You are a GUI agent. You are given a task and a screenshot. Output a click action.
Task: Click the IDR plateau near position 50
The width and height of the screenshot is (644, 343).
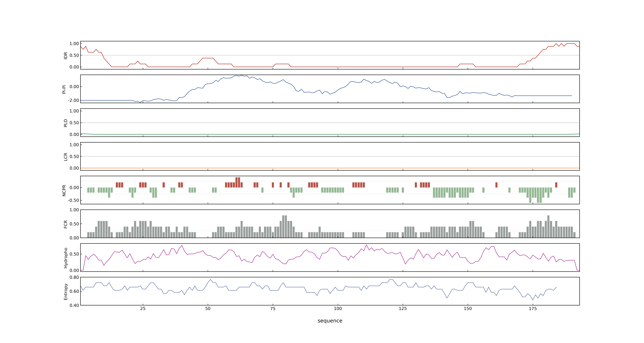coord(208,58)
